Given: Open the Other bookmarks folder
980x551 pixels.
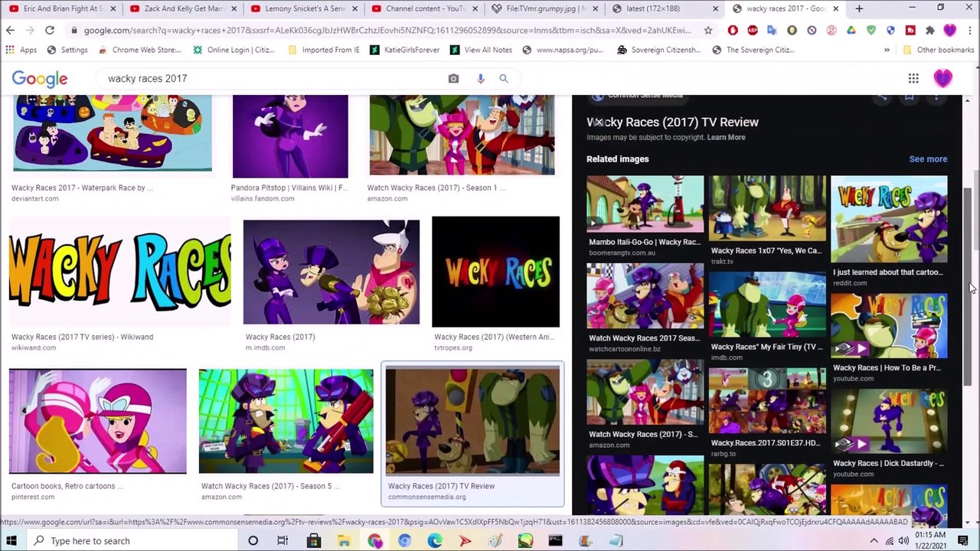Looking at the screenshot, I should click(x=939, y=50).
